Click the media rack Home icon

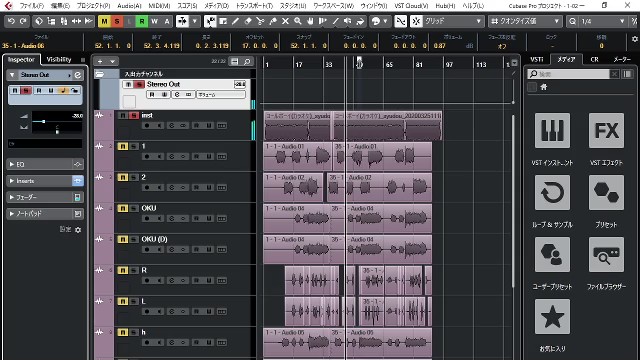[x=544, y=87]
